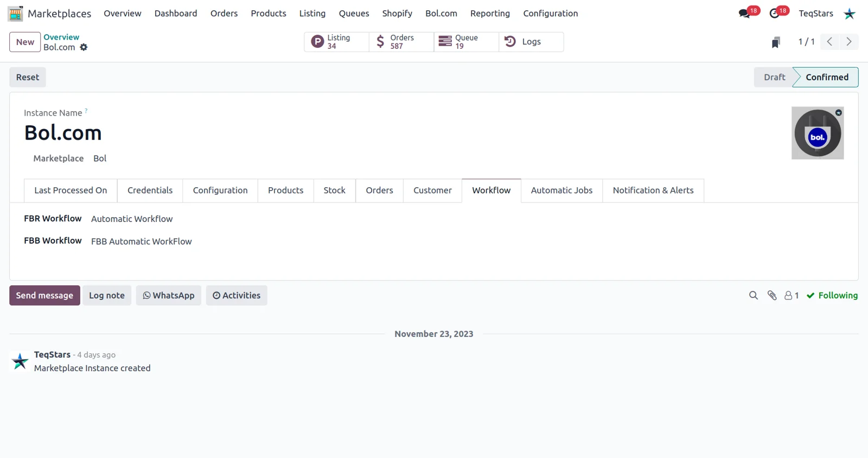This screenshot has width=868, height=458.
Task: Select the Workflow tab
Action: [491, 190]
